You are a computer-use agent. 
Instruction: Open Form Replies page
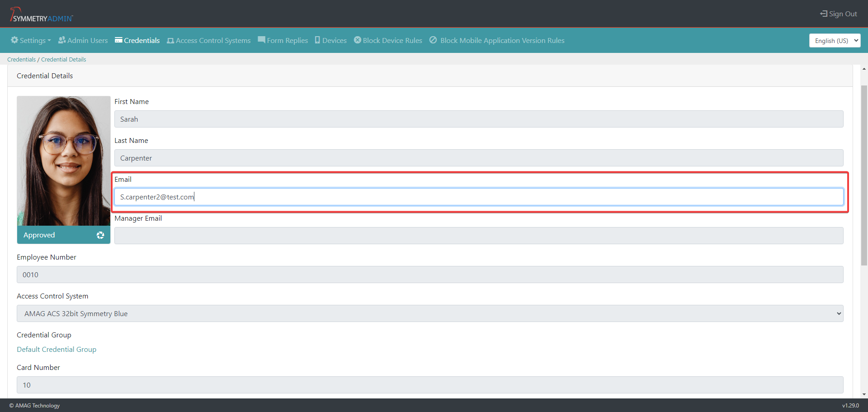click(283, 40)
